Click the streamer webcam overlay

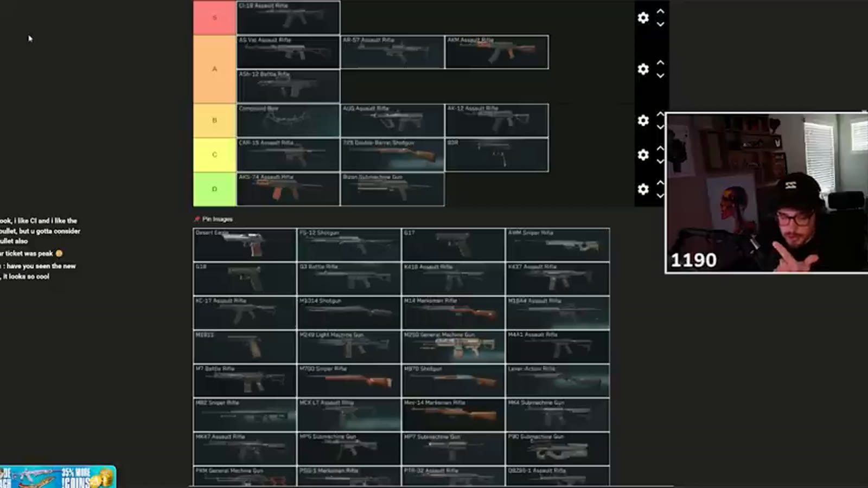[x=767, y=193]
